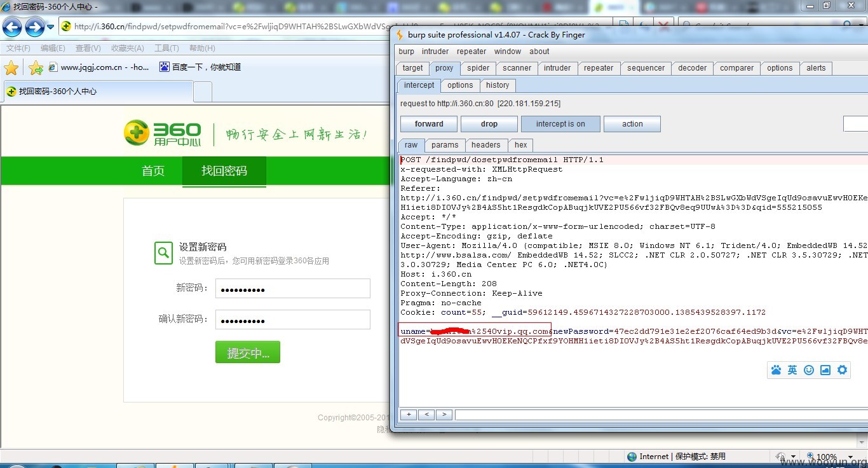This screenshot has width=868, height=468.
Task: Focus the 新密码 password field
Action: [293, 288]
